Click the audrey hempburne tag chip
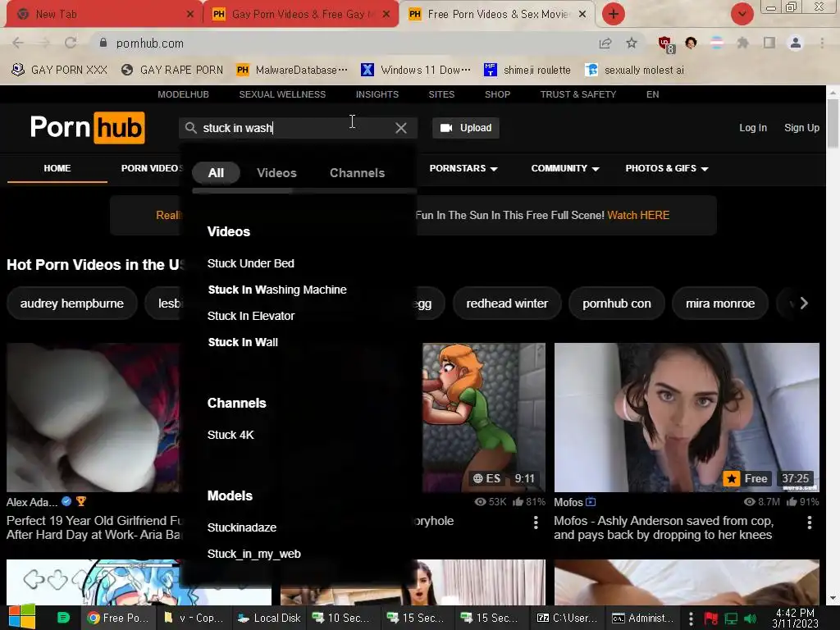 tap(72, 304)
